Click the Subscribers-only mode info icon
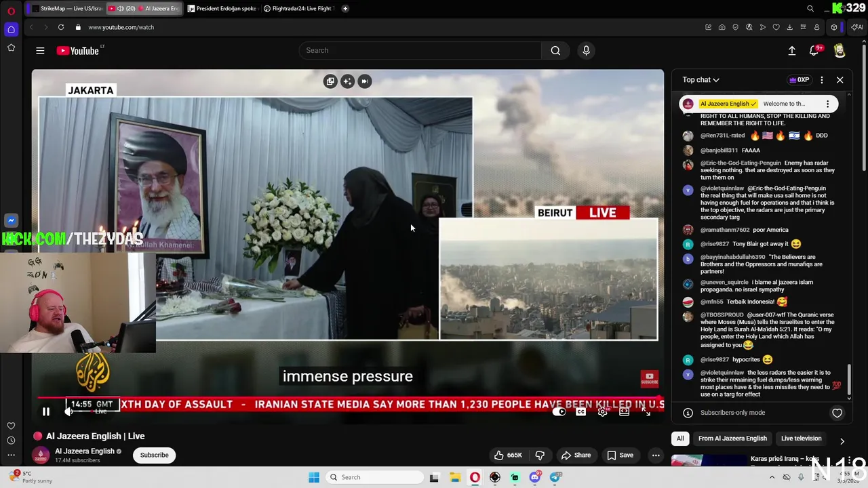Image resolution: width=868 pixels, height=488 pixels. 688,413
